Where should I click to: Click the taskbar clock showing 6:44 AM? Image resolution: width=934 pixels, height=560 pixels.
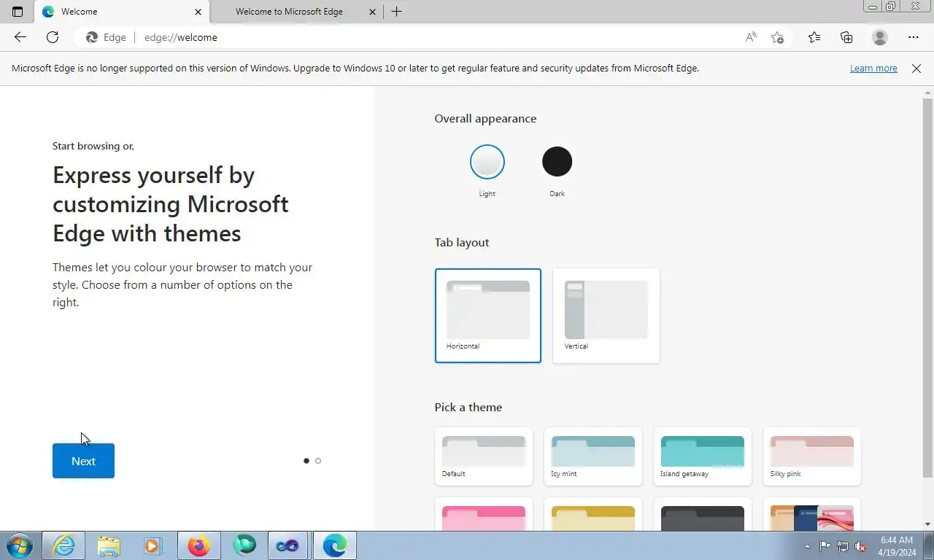tap(897, 546)
